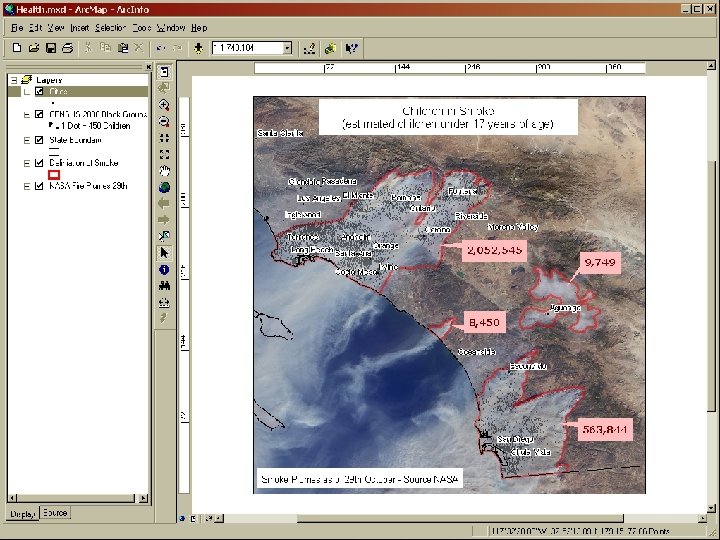720x540 pixels.
Task: Switch to Data View below map
Action: (x=182, y=518)
